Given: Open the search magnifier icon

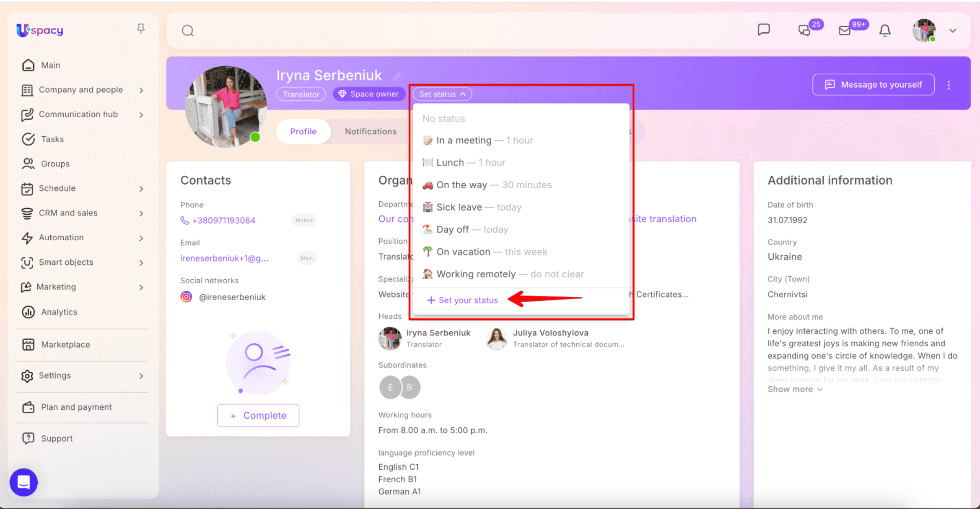Looking at the screenshot, I should pos(187,31).
